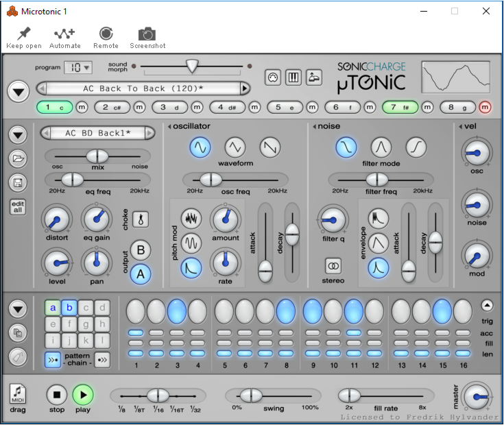This screenshot has width=504, height=425.
Task: Click the choke button
Action: tap(141, 219)
